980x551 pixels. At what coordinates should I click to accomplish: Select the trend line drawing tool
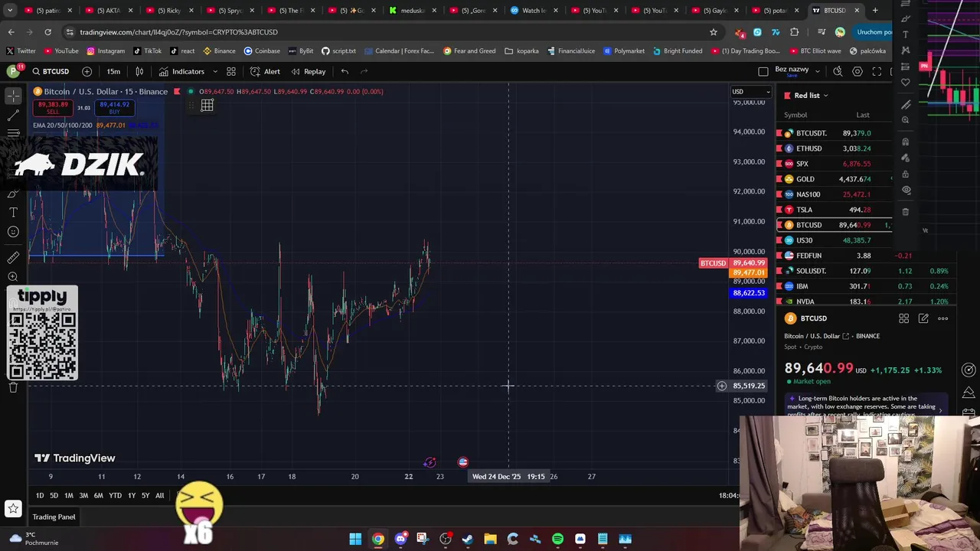pyautogui.click(x=13, y=115)
